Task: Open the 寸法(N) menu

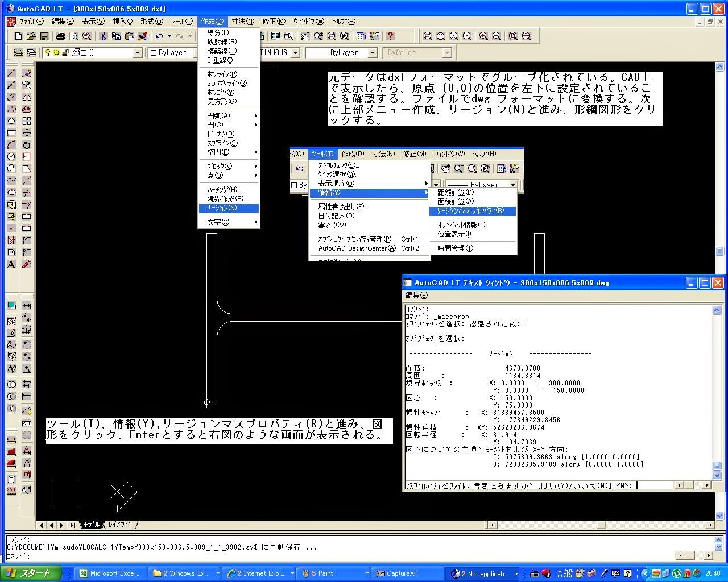Action: (243, 21)
